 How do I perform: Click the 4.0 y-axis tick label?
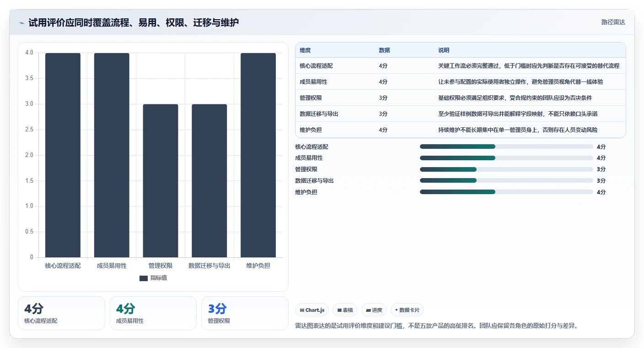29,53
